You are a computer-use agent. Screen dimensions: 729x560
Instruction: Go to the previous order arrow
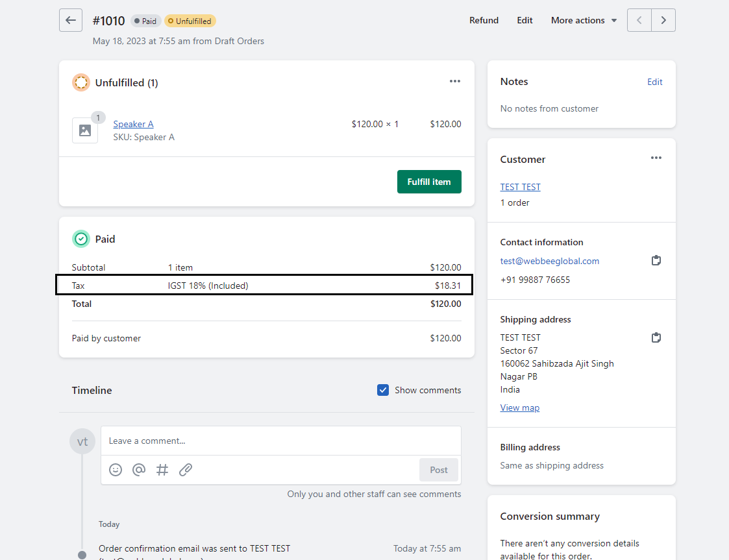(x=639, y=20)
